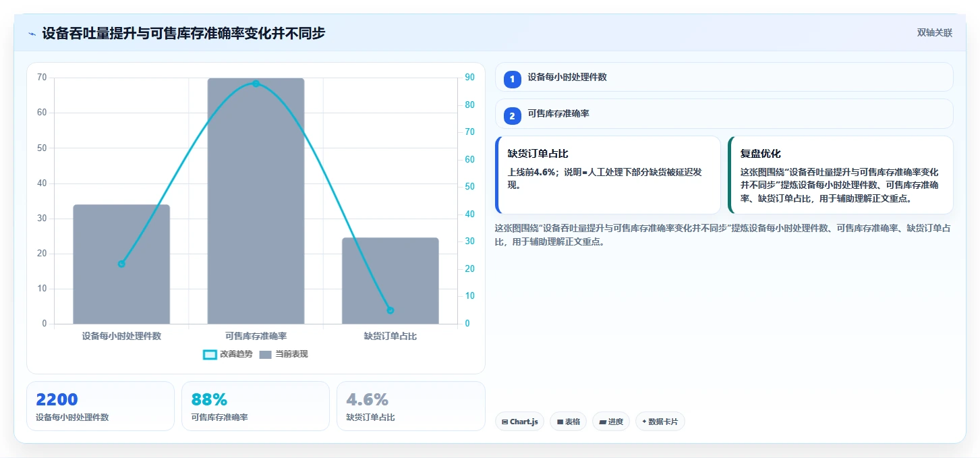Open the 设备每小时处理件数 list row
The image size is (980, 458).
click(x=724, y=77)
